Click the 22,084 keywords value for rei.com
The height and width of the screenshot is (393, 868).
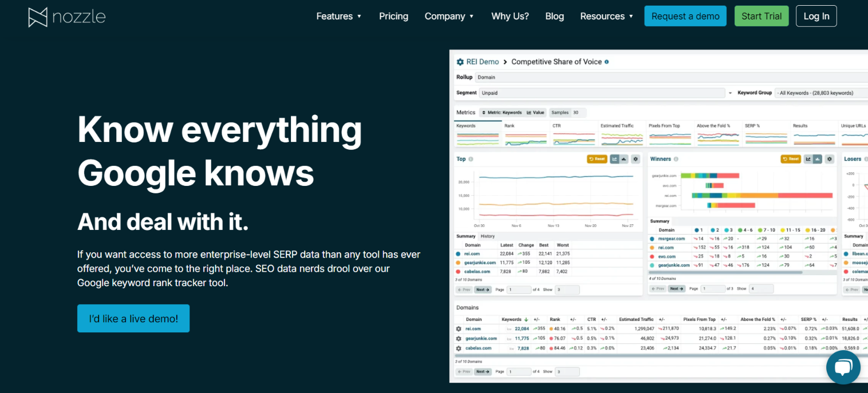522,329
